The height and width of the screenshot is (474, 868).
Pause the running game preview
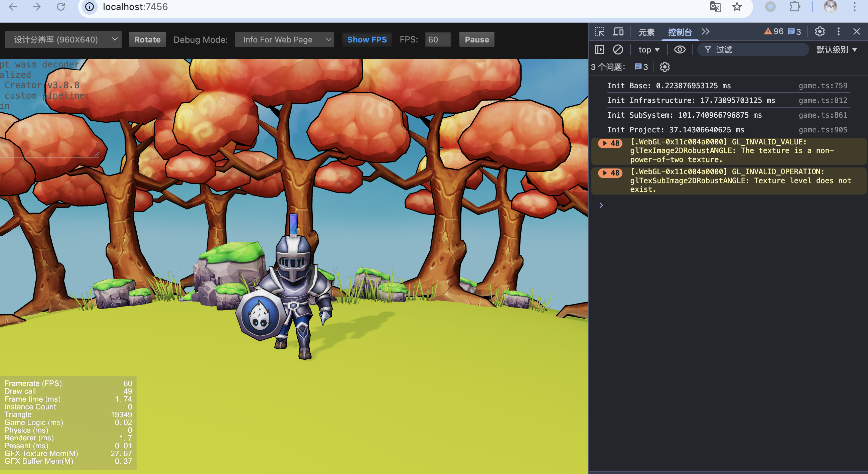tap(476, 40)
